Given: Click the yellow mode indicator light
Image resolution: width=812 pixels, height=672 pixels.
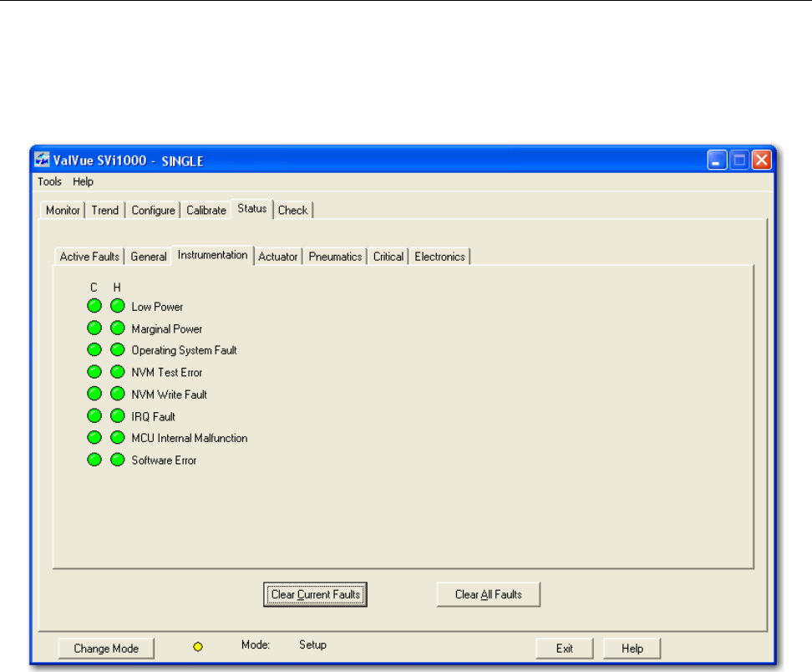Looking at the screenshot, I should pyautogui.click(x=198, y=647).
